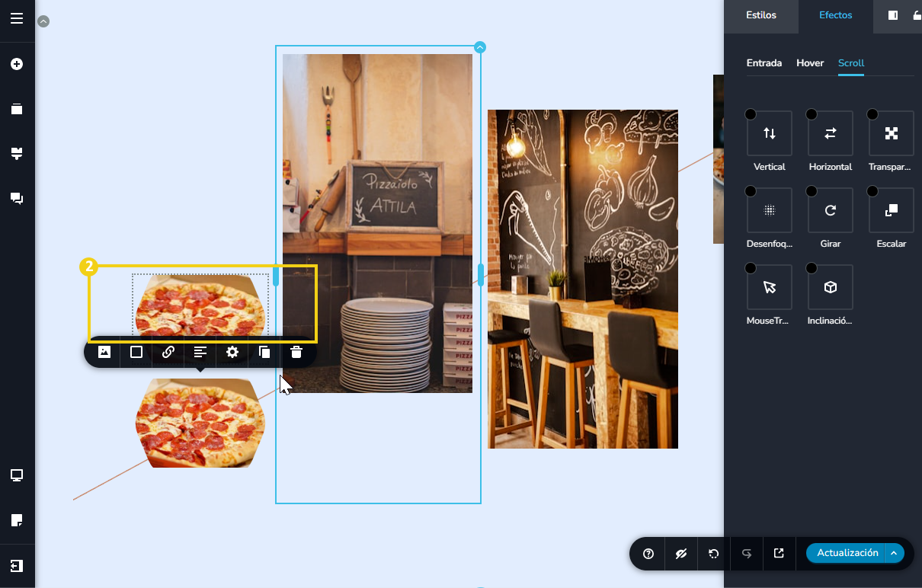The width and height of the screenshot is (922, 588).
Task: Select the lower pepperoni pizza image
Action: (x=200, y=423)
